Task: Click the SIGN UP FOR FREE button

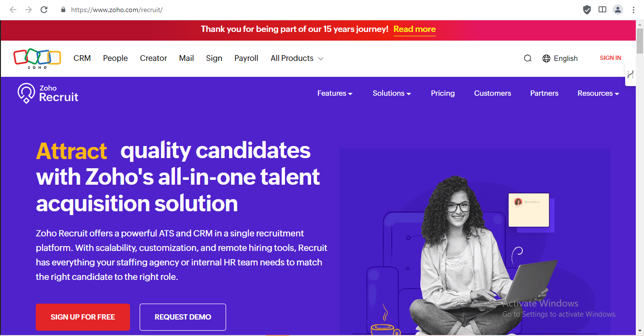Action: (83, 317)
